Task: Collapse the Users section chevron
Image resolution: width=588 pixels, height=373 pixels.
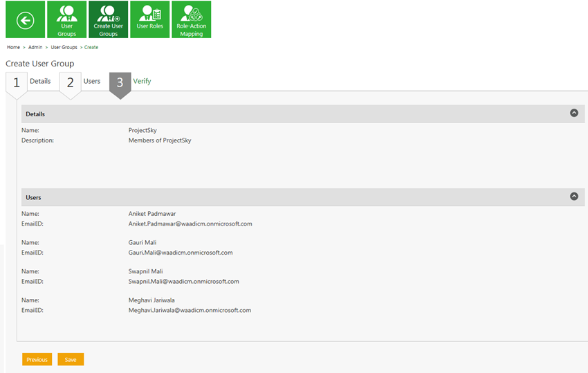Action: coord(573,197)
